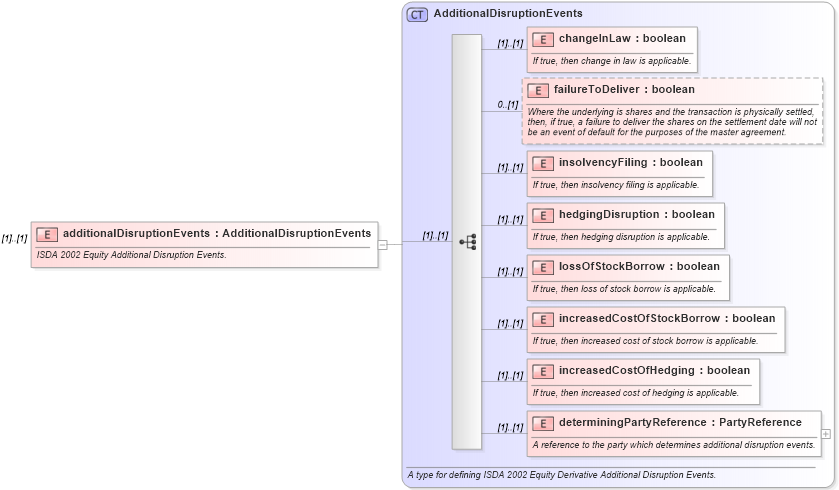Click the E icon of increasedCostOfHedging
Image resolution: width=839 pixels, height=490 pixels.
coord(543,371)
